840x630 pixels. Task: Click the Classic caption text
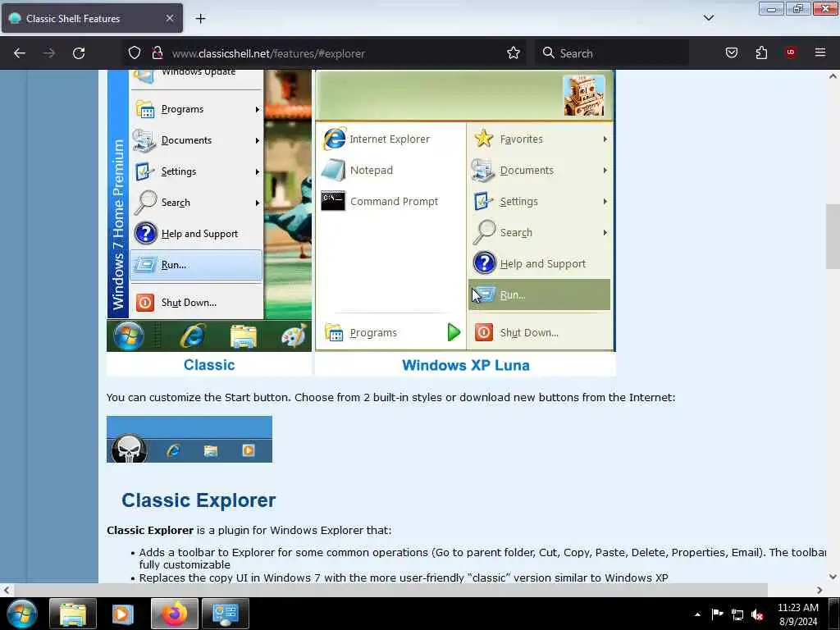209,365
